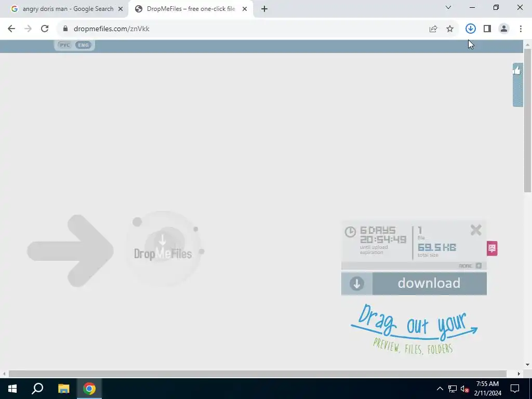This screenshot has width=532, height=399.
Task: Go back to the previous page
Action: pyautogui.click(x=11, y=29)
